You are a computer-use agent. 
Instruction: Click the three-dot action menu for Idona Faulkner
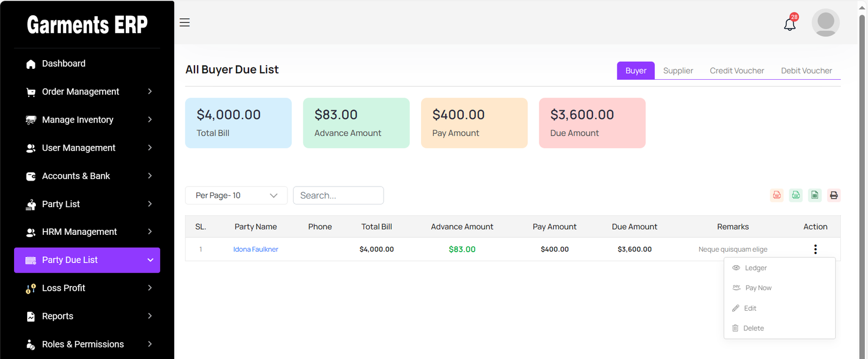click(815, 249)
